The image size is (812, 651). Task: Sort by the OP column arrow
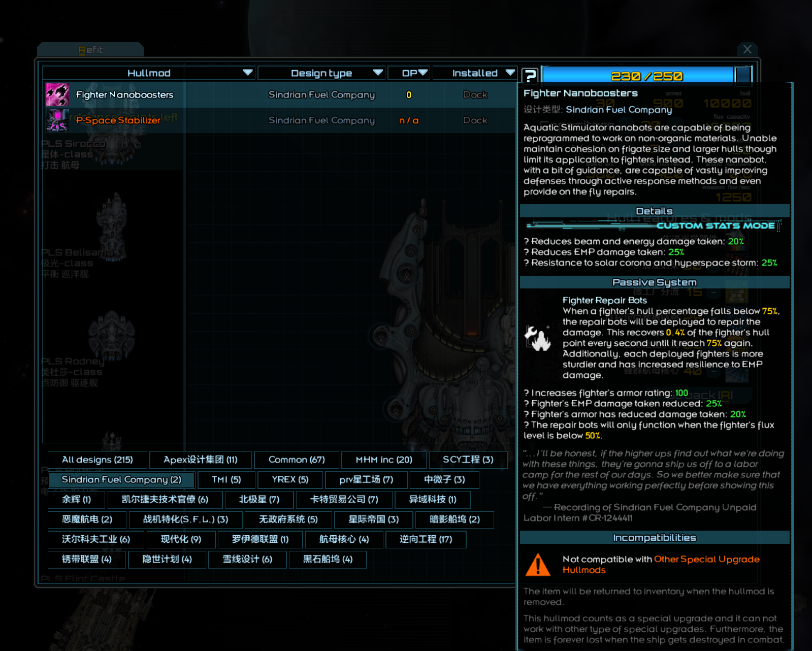[x=423, y=73]
